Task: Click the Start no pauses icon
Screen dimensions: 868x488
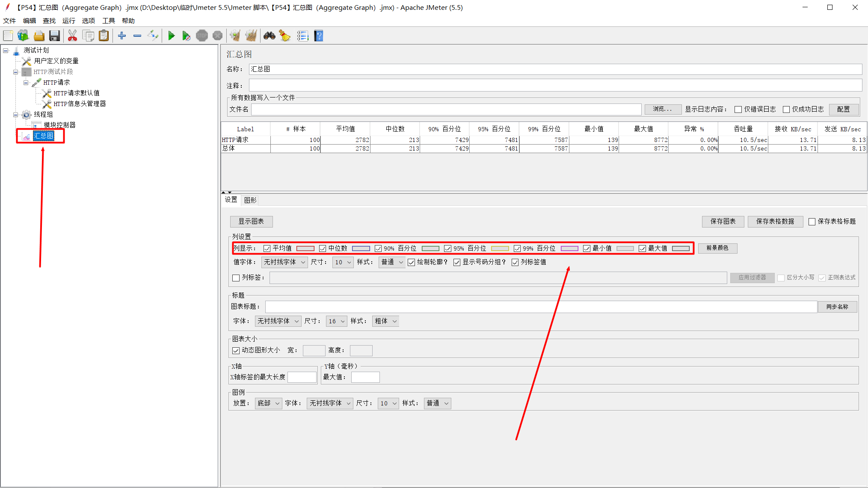Action: click(x=186, y=36)
